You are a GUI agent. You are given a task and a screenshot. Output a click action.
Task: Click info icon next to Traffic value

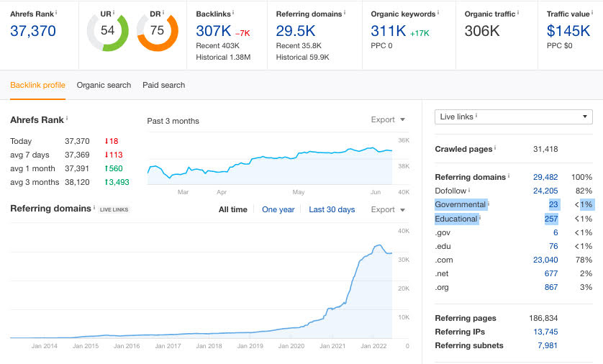tap(592, 13)
